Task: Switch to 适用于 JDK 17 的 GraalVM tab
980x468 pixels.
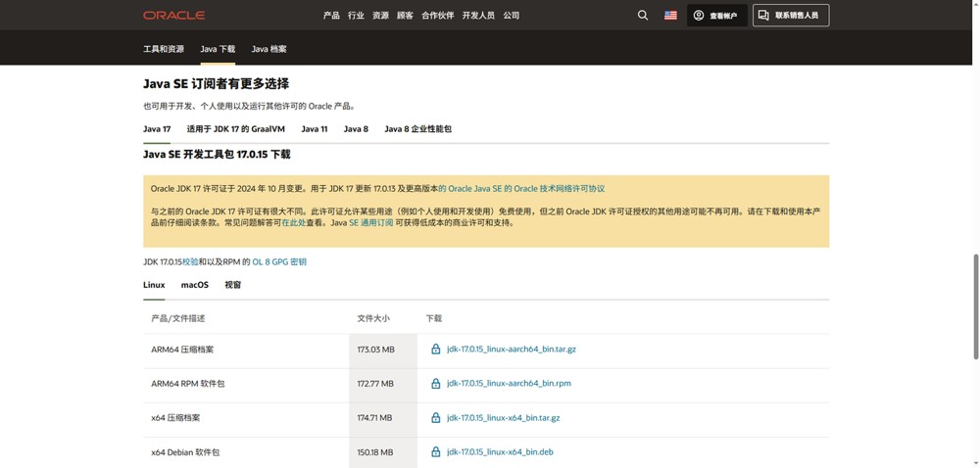Action: 235,129
